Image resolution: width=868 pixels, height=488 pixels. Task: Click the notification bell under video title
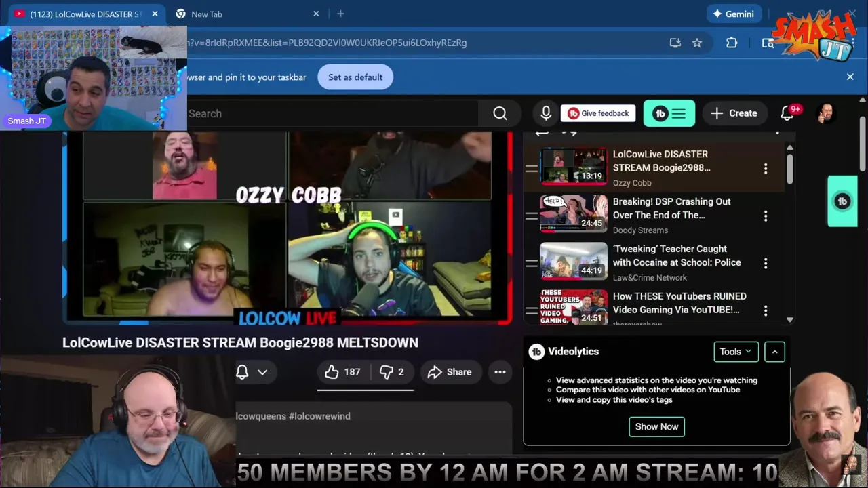242,371
